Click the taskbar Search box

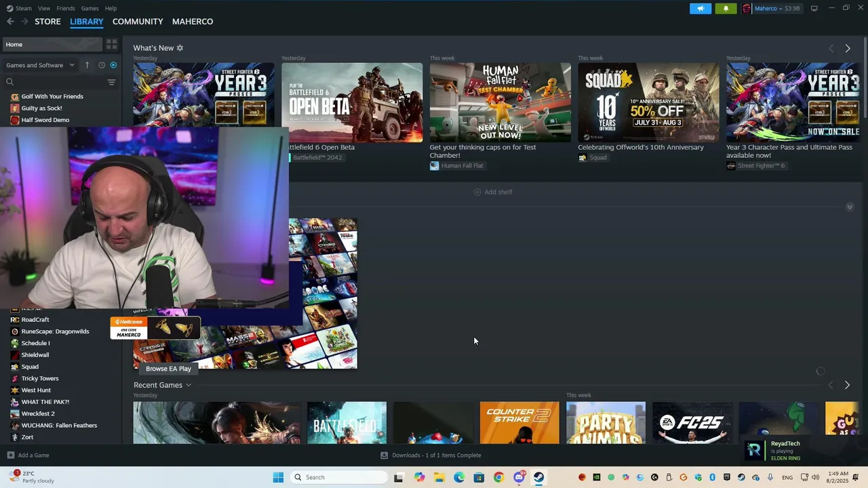tap(340, 477)
